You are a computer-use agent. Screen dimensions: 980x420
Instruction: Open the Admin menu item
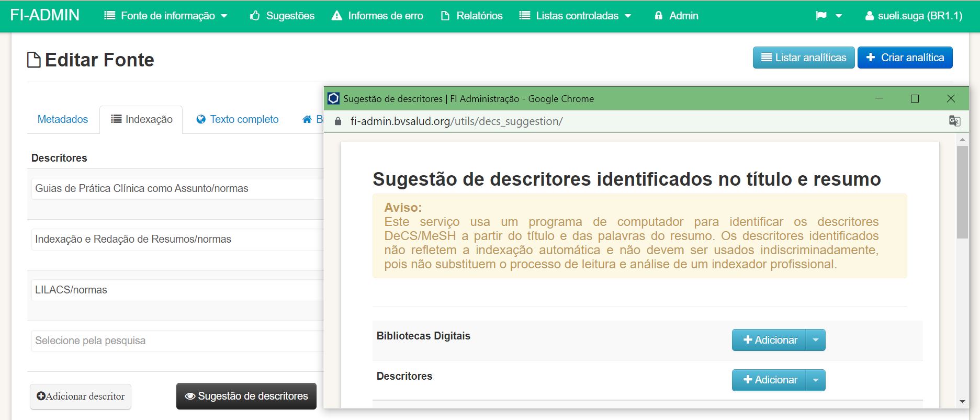676,16
